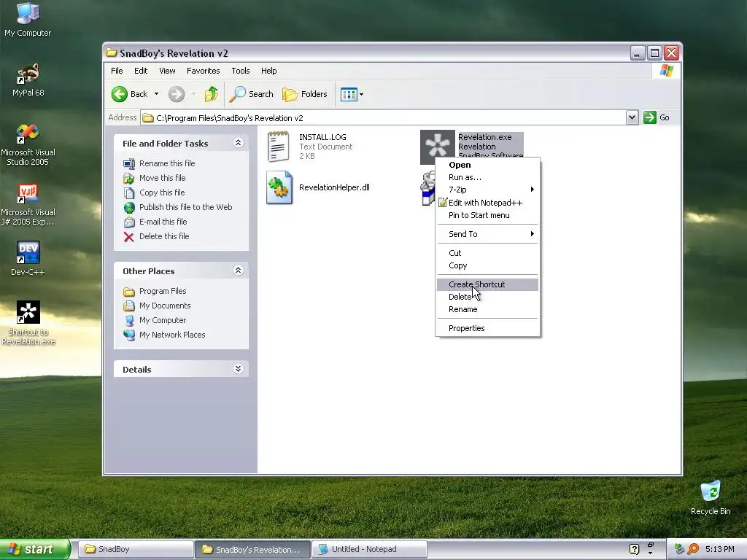Open the Edit menu

pyautogui.click(x=141, y=71)
